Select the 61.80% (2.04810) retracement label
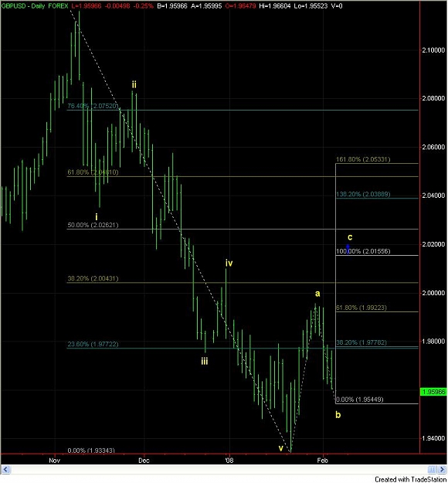 [x=93, y=172]
